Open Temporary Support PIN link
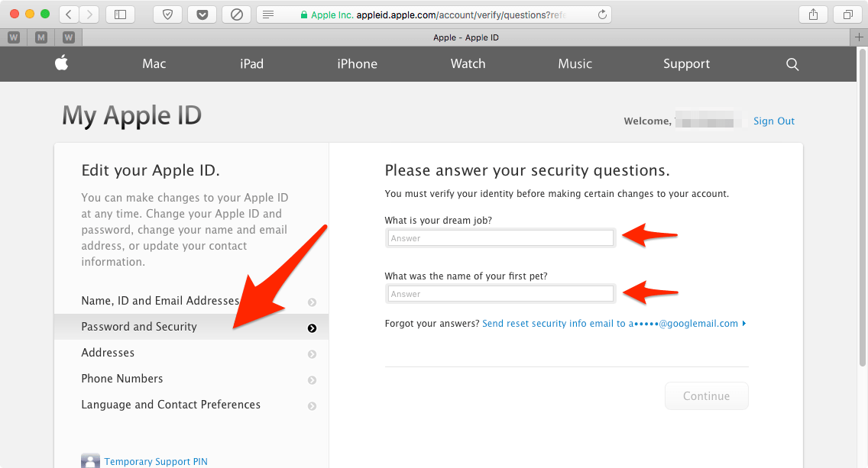Viewport: 868px width, 468px height. tap(156, 461)
